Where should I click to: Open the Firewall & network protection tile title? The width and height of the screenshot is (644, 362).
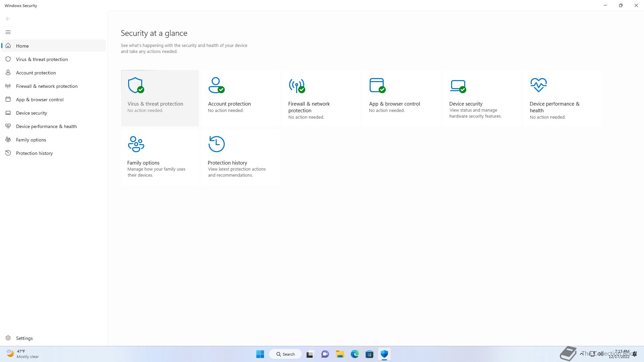click(x=309, y=107)
